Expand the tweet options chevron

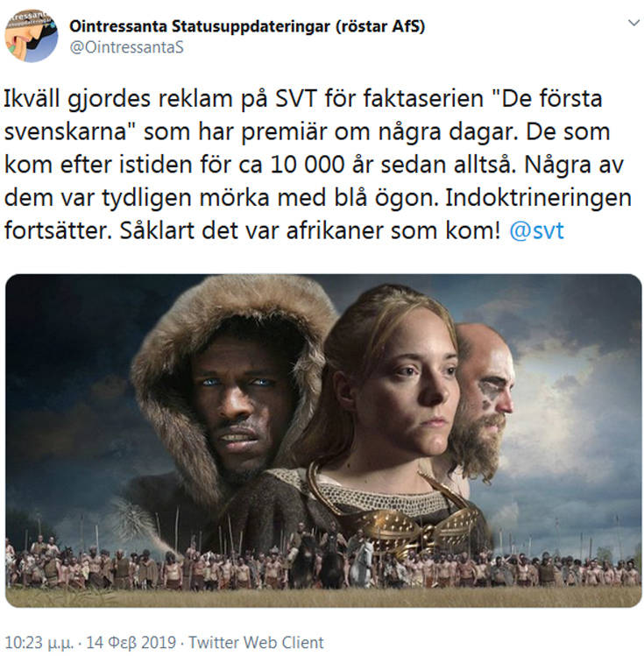pyautogui.click(x=634, y=23)
